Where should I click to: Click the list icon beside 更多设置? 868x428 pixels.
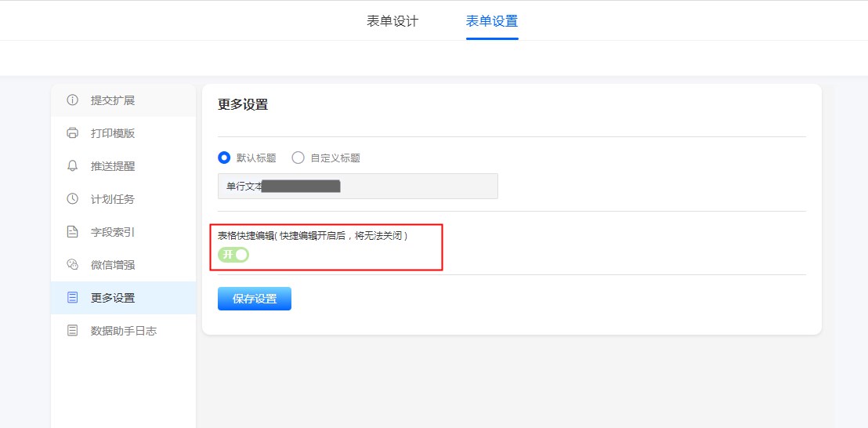(73, 298)
